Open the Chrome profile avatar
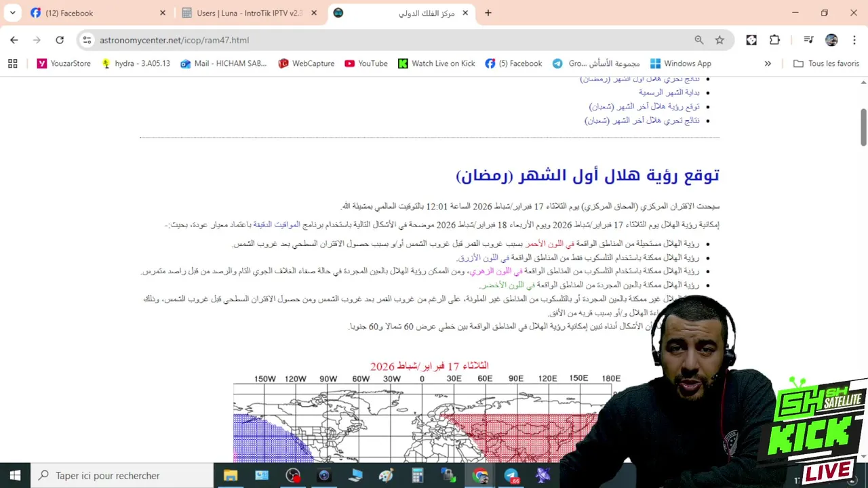 (x=831, y=40)
